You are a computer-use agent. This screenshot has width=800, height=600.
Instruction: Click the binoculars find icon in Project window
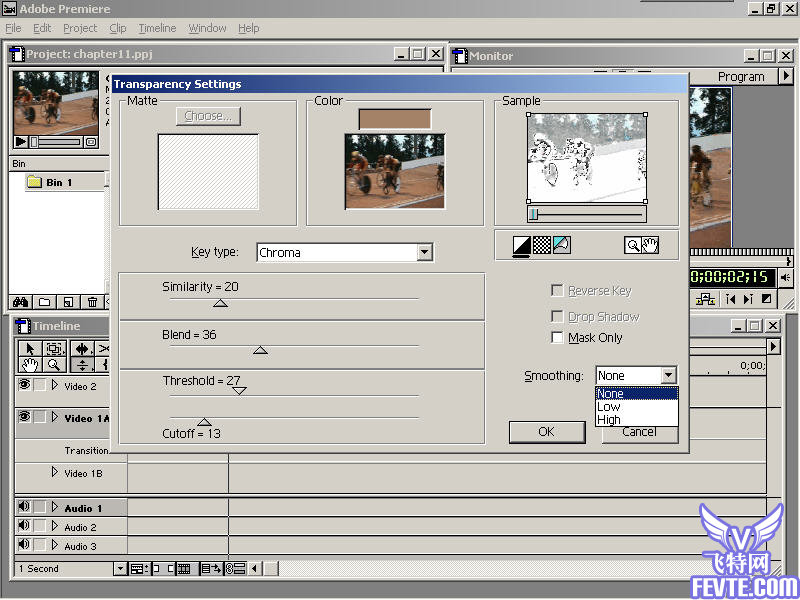pyautogui.click(x=20, y=302)
